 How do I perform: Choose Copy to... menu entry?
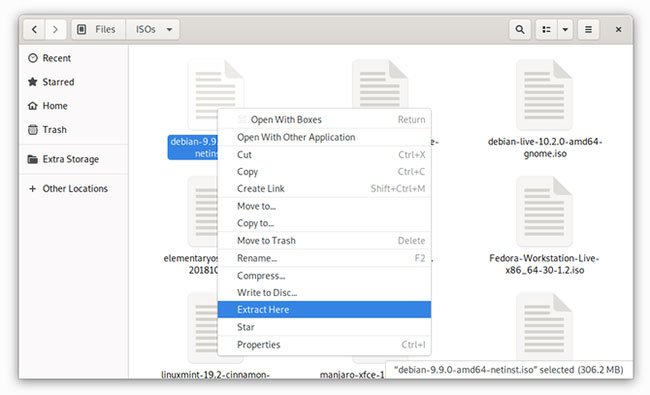click(324, 223)
